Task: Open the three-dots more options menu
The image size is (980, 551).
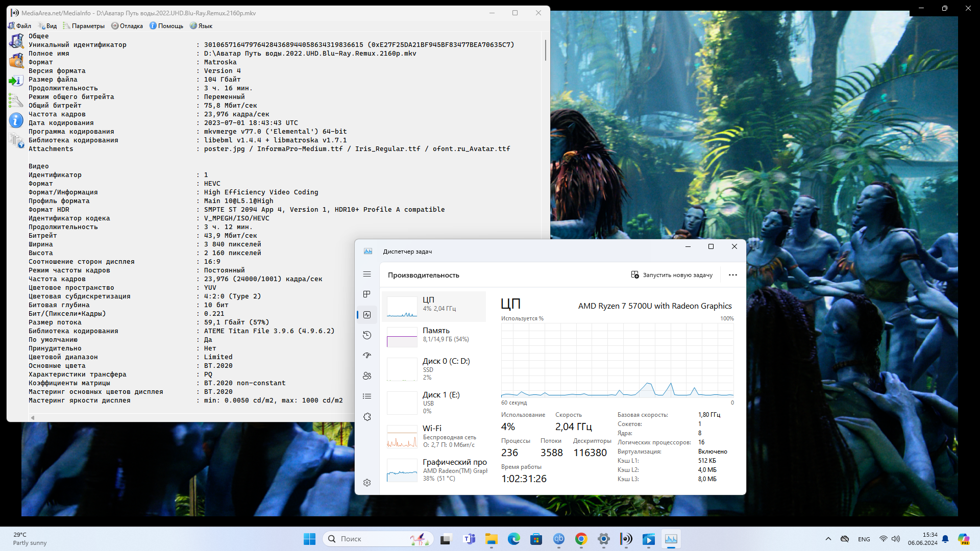Action: click(x=733, y=275)
